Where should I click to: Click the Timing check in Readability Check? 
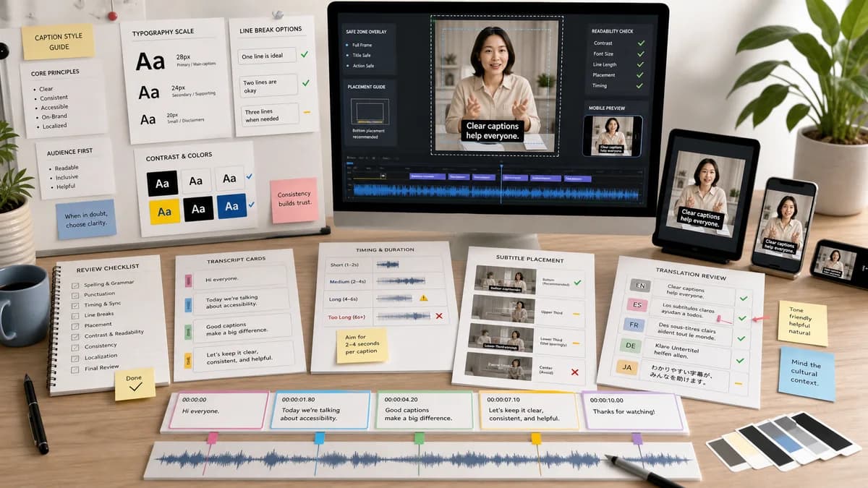click(x=641, y=85)
